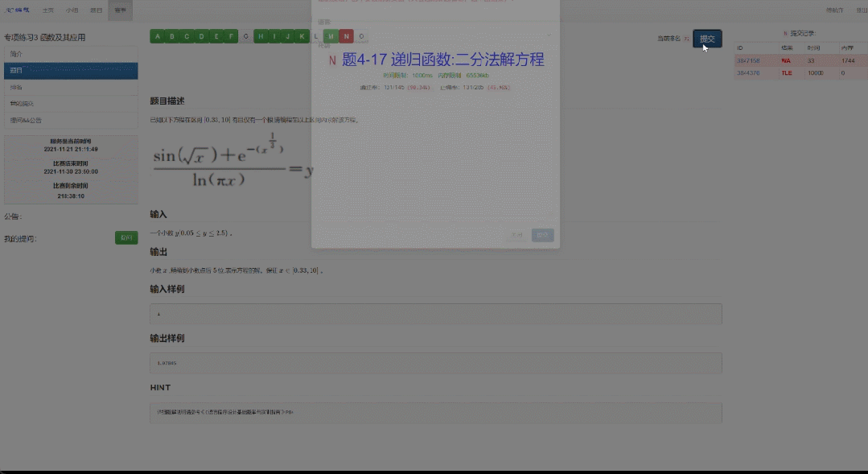Open 提问&&公告 in the sidebar
The height and width of the screenshot is (474, 868).
[71, 120]
